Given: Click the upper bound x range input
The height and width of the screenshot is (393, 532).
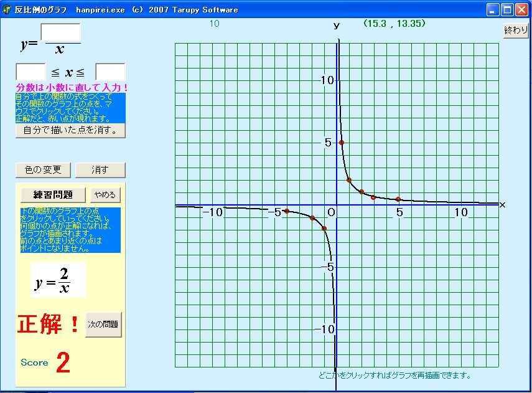Looking at the screenshot, I should (x=110, y=72).
